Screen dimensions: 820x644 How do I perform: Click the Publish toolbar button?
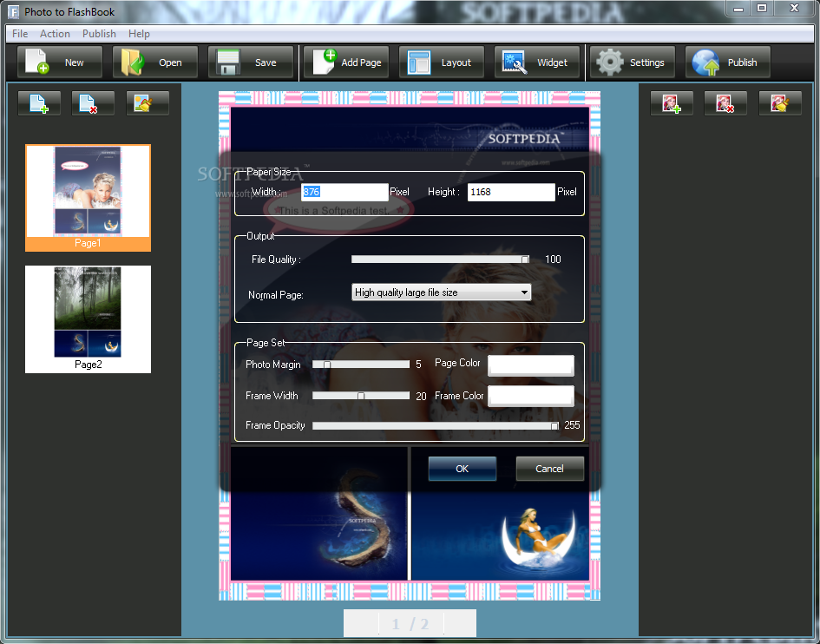(x=728, y=62)
